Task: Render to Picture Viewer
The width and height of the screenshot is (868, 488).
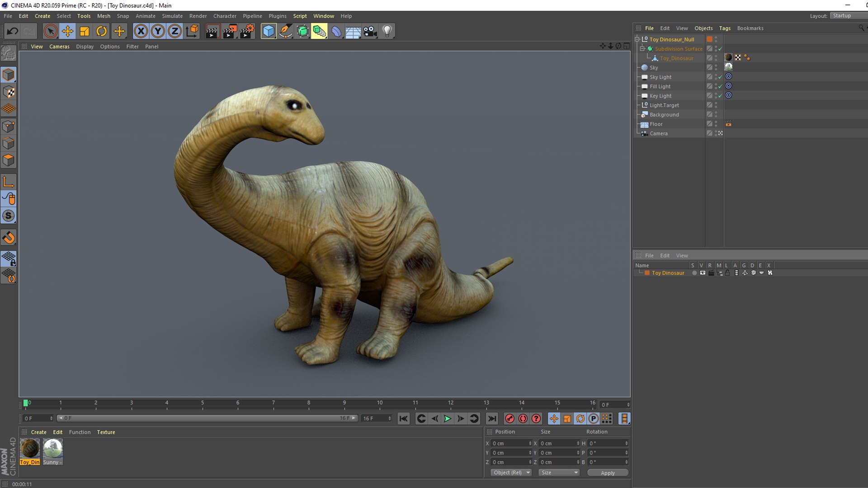Action: (x=230, y=31)
